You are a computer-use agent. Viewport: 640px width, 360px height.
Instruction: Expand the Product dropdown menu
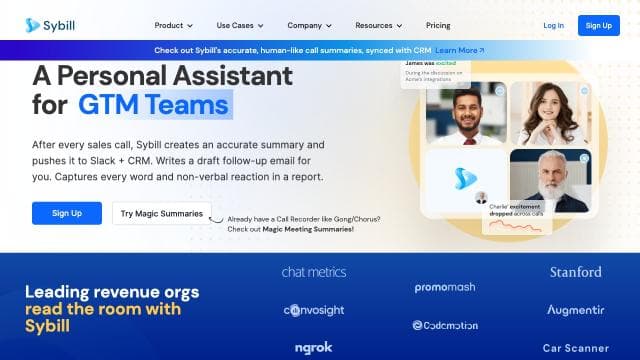(x=173, y=25)
